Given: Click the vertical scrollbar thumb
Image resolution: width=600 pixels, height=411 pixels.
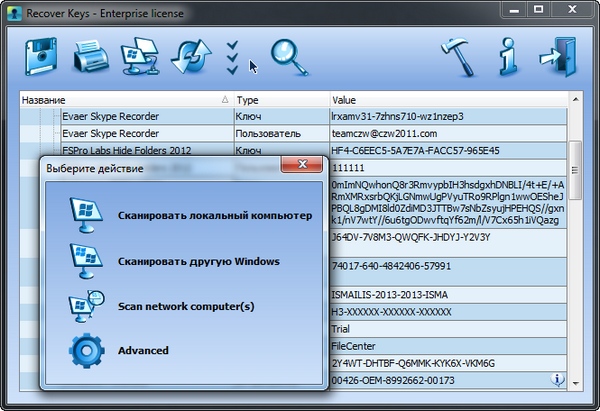Looking at the screenshot, I should click(575, 170).
